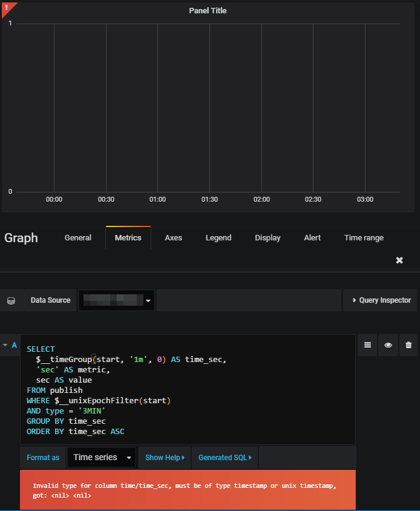Disable query A with the eye icon
The image size is (420, 511).
[388, 345]
